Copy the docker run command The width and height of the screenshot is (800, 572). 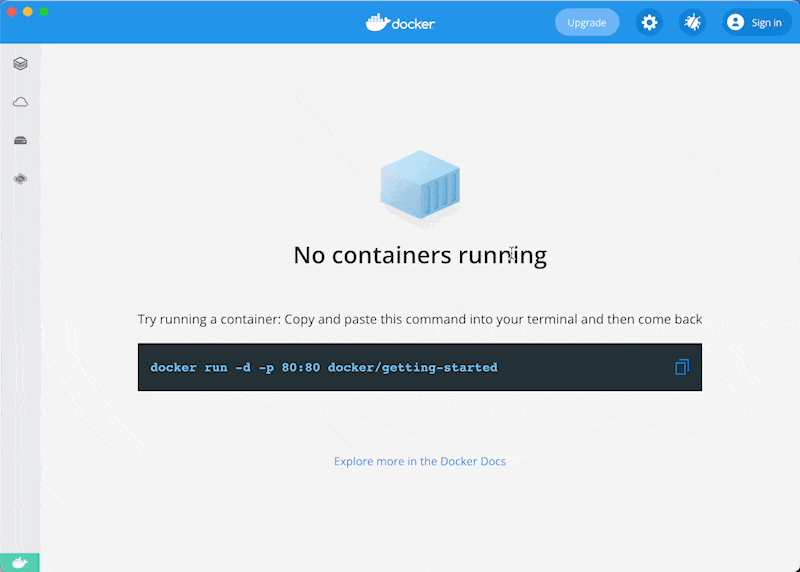[682, 367]
